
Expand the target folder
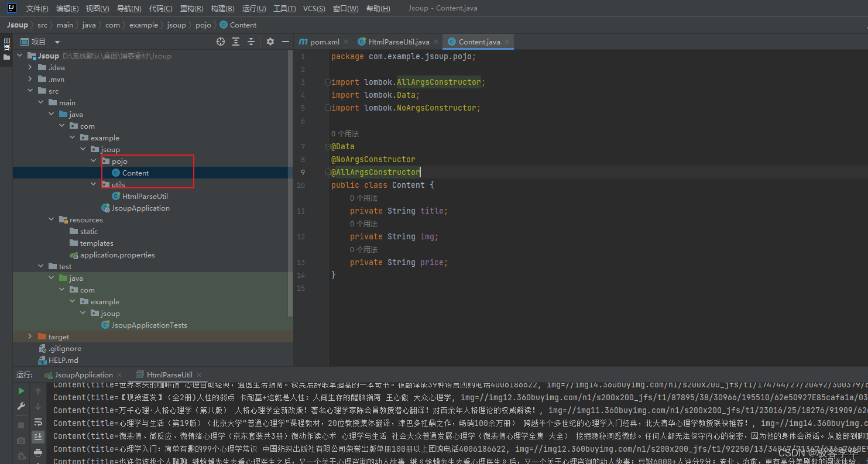point(30,336)
